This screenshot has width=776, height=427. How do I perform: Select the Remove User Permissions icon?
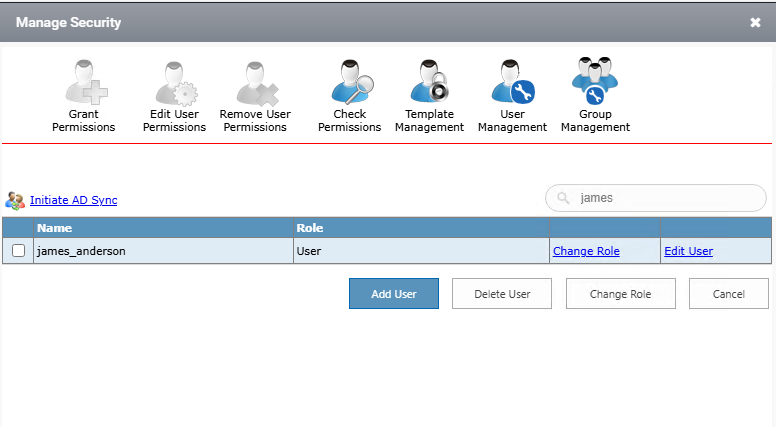255,84
